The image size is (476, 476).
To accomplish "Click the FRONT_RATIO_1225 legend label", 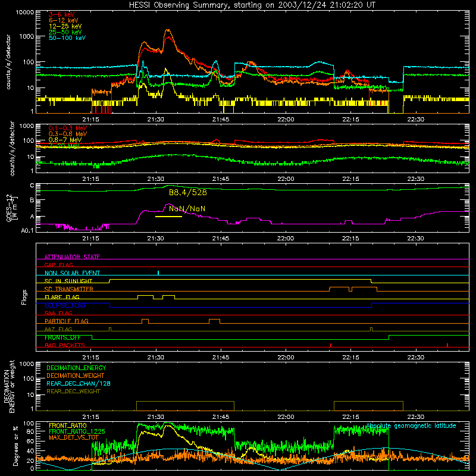I will 77,431.
